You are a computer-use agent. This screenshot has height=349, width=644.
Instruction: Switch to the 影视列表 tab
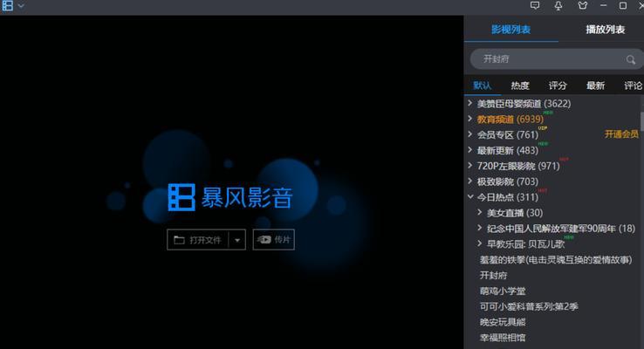tap(511, 29)
